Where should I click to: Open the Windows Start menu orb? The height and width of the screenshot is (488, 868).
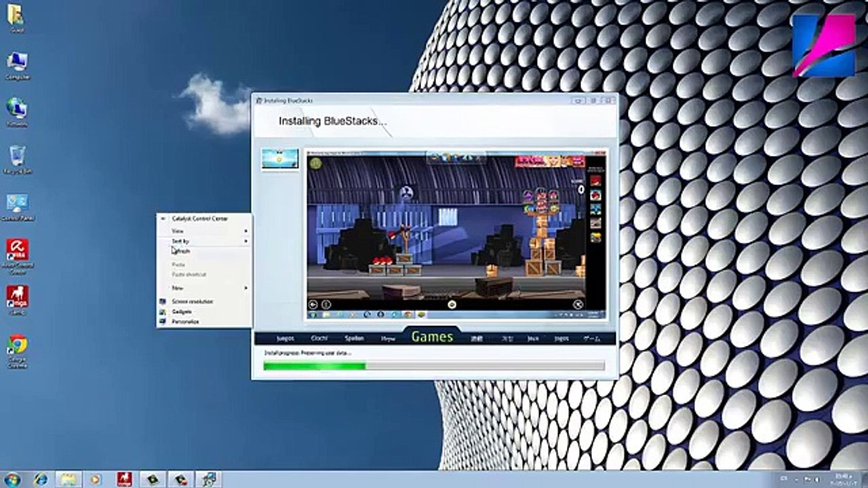[x=12, y=479]
